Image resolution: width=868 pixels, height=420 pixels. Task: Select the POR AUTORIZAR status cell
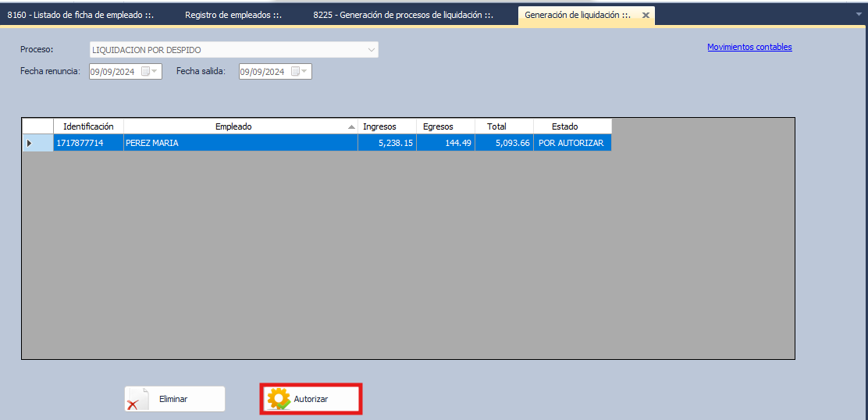pyautogui.click(x=571, y=143)
